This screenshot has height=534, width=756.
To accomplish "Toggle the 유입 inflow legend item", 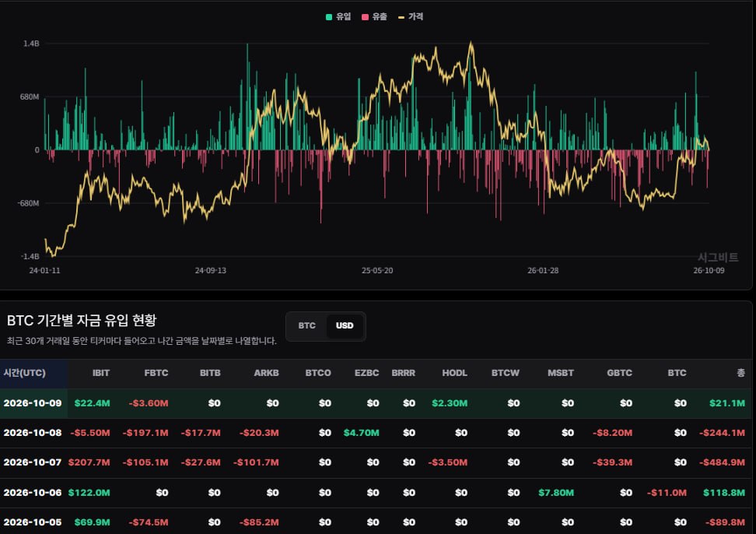I will click(x=338, y=17).
